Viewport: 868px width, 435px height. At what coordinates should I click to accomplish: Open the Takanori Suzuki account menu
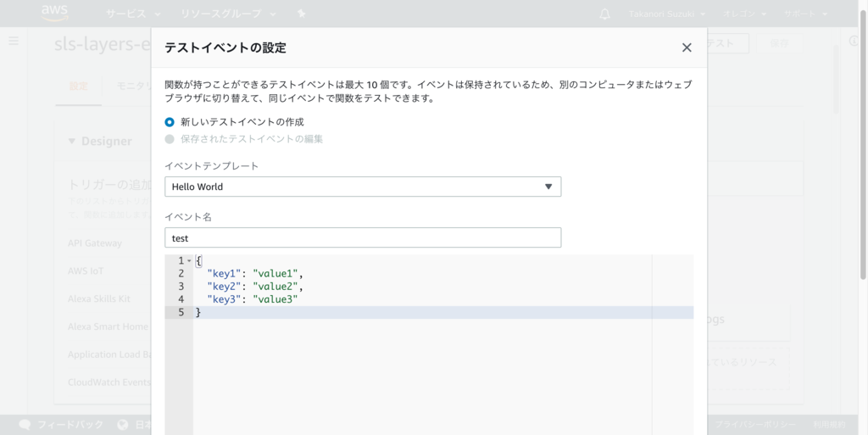tap(667, 14)
